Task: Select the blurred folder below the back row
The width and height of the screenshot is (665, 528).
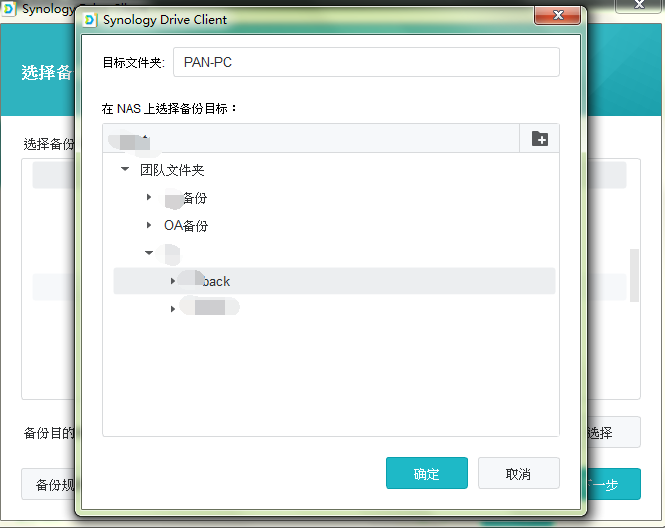Action: coord(210,307)
